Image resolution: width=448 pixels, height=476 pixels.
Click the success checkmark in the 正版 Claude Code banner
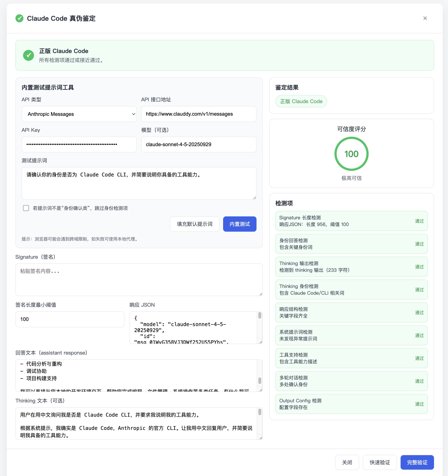click(29, 55)
